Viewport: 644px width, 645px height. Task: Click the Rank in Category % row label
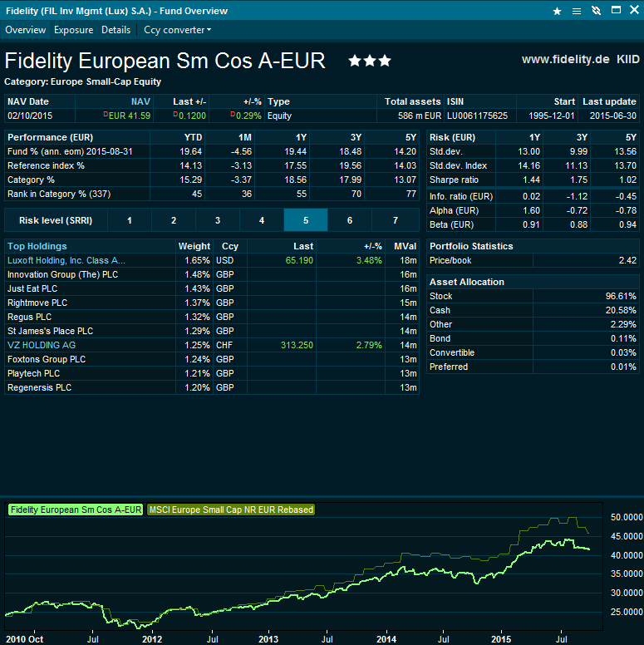point(59,194)
